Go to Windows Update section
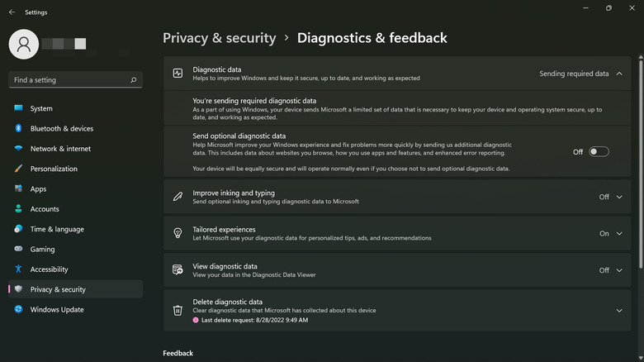The height and width of the screenshot is (362, 644). click(57, 310)
